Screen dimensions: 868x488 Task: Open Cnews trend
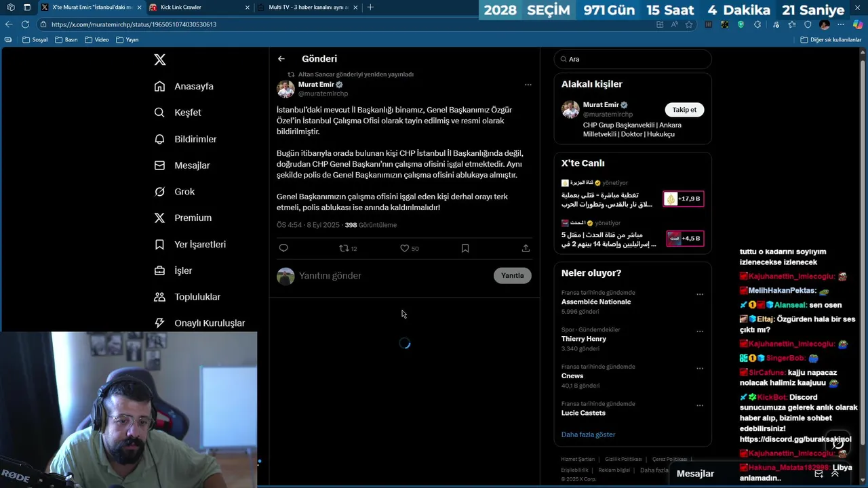(x=572, y=375)
